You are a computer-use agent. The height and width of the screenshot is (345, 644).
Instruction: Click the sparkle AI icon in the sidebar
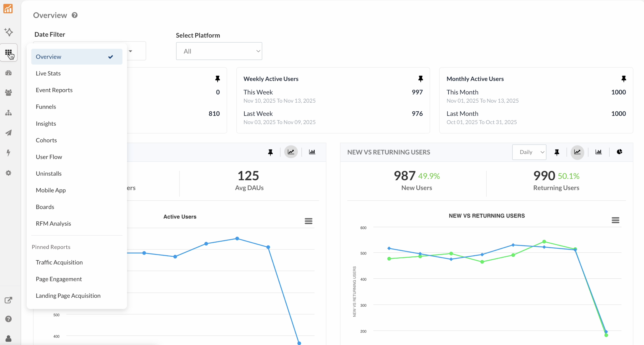click(9, 32)
